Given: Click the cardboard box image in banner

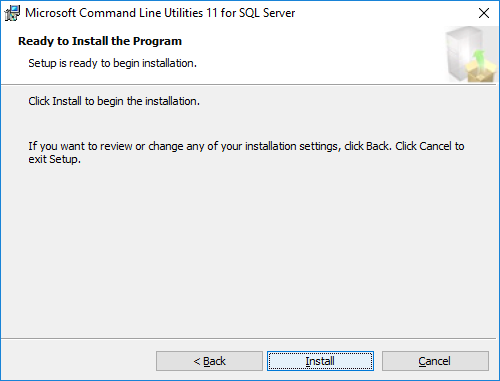Looking at the screenshot, I should (x=482, y=72).
